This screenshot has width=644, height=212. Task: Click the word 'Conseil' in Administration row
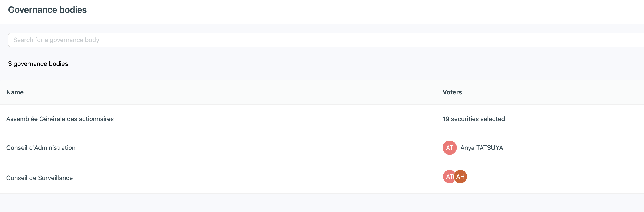(x=16, y=148)
